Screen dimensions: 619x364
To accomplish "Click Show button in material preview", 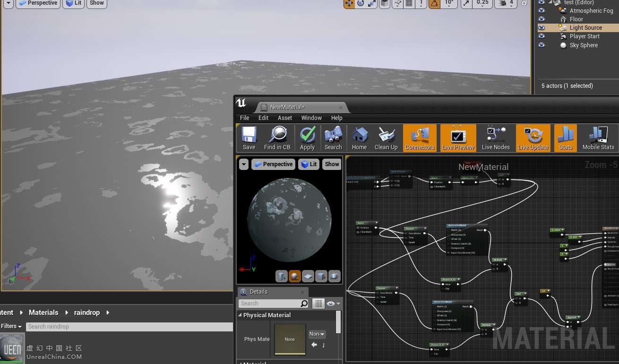I will pyautogui.click(x=332, y=164).
